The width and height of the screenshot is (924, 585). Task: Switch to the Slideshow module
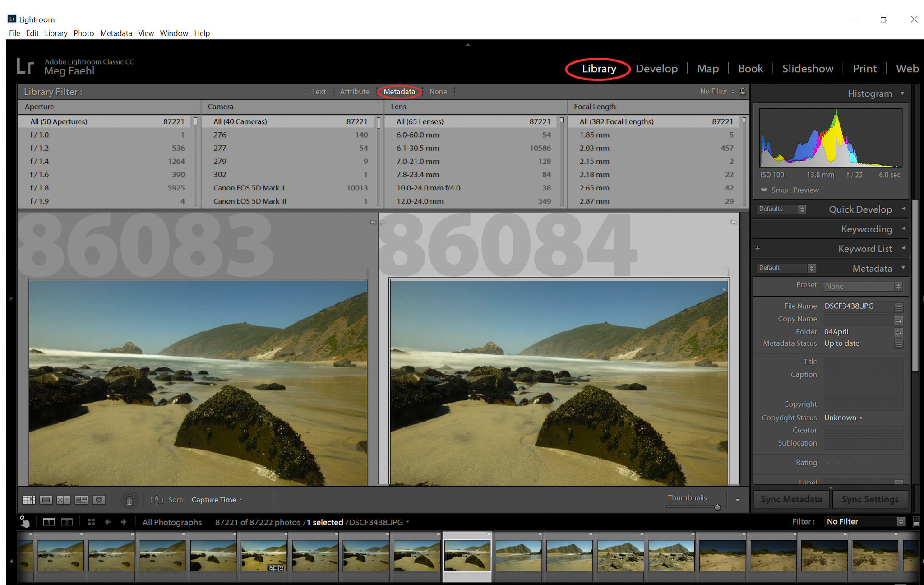click(808, 69)
